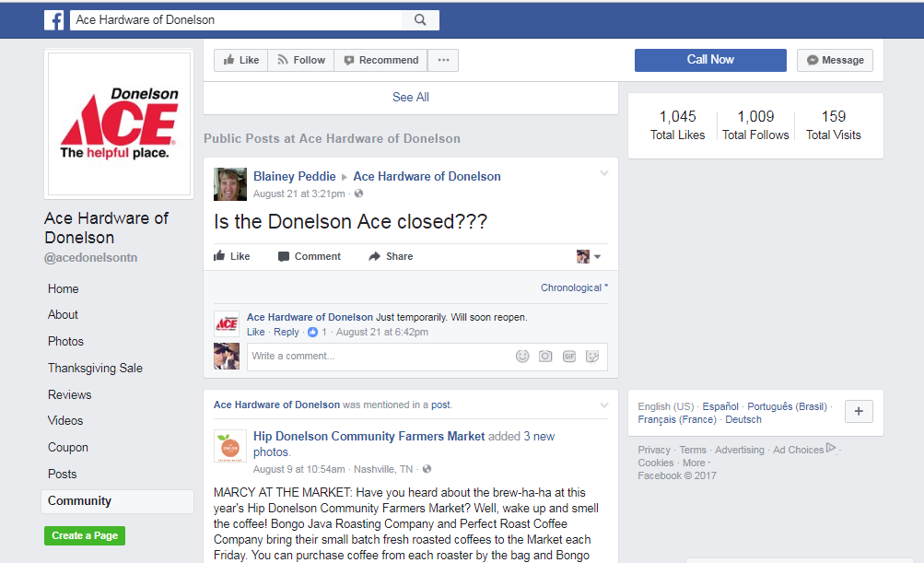Screen dimensions: 924x563
Task: Select Thanksgiving Sale in sidebar
Action: coord(95,368)
